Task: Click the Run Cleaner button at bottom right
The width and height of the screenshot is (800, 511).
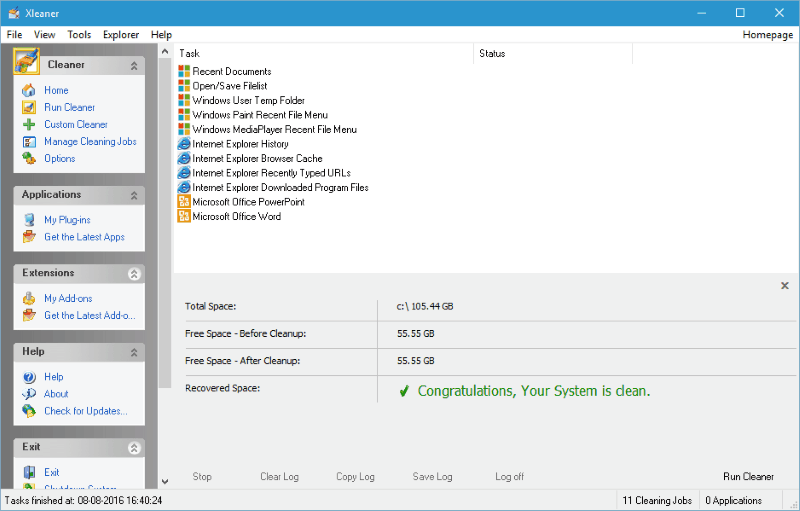Action: point(748,476)
